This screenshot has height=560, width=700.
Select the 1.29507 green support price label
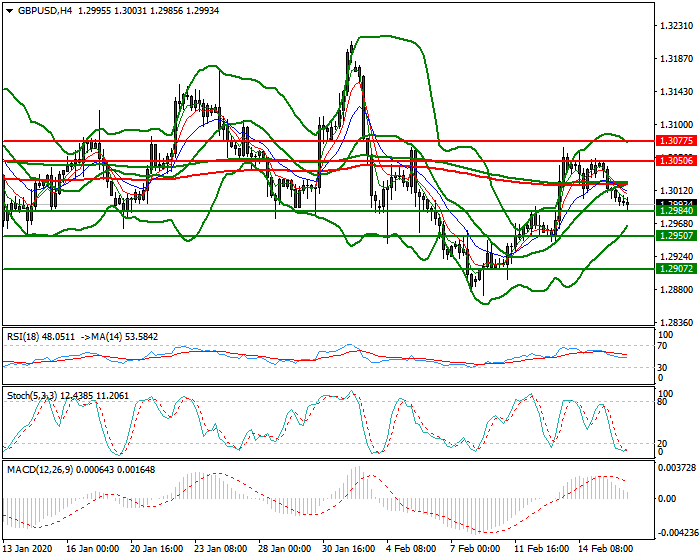point(676,236)
